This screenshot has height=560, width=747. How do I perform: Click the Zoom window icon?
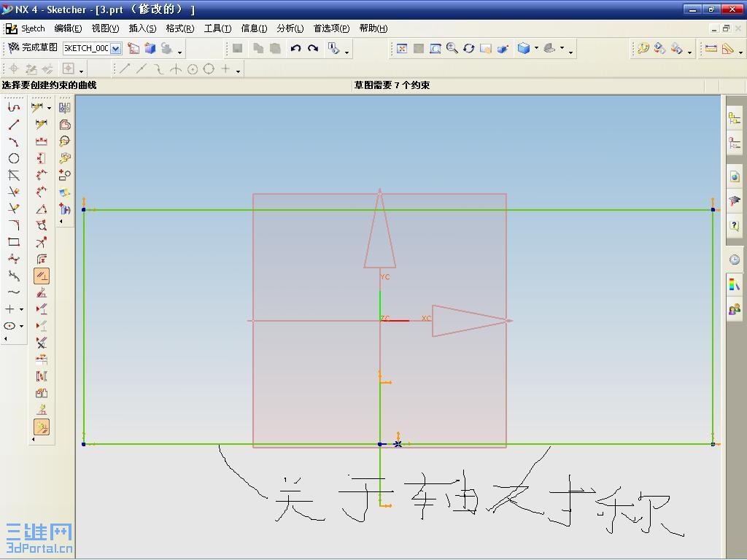click(x=435, y=49)
